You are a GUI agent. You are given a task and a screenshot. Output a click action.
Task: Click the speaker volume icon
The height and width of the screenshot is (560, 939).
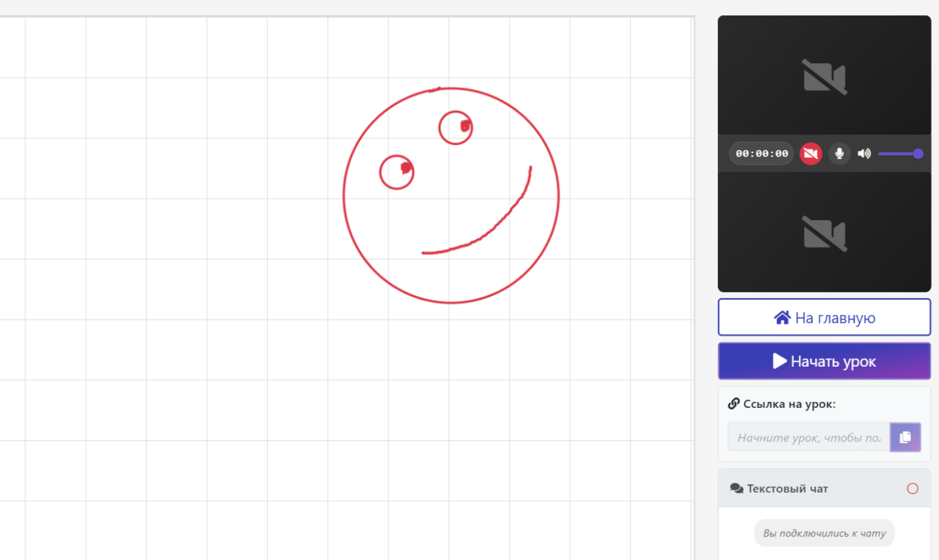point(864,154)
